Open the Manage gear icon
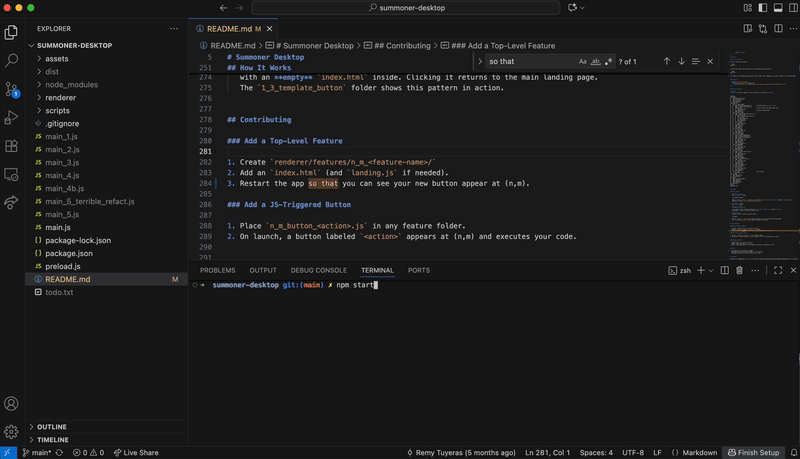The height and width of the screenshot is (459, 800). (12, 432)
